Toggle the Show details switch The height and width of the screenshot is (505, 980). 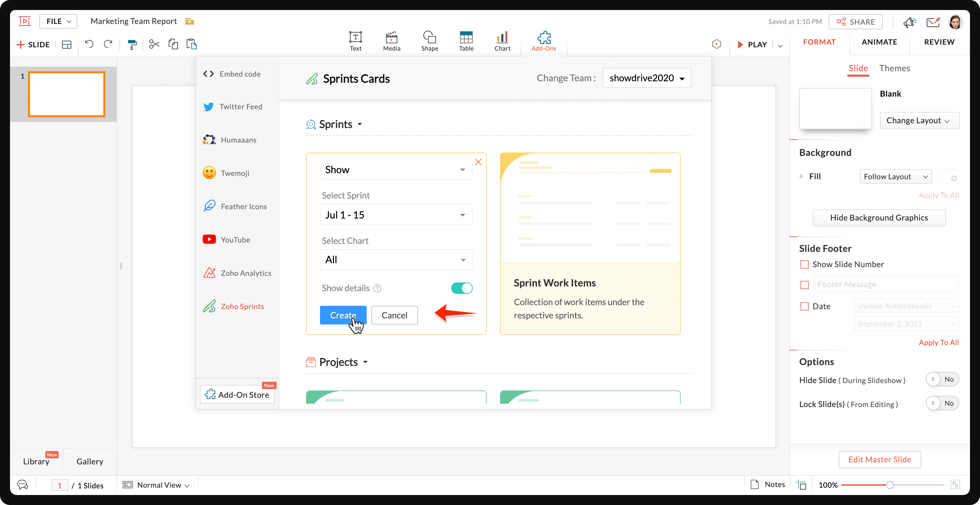[x=461, y=288]
